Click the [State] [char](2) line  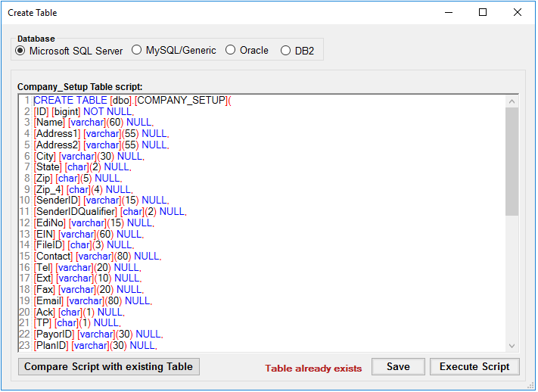(x=82, y=167)
